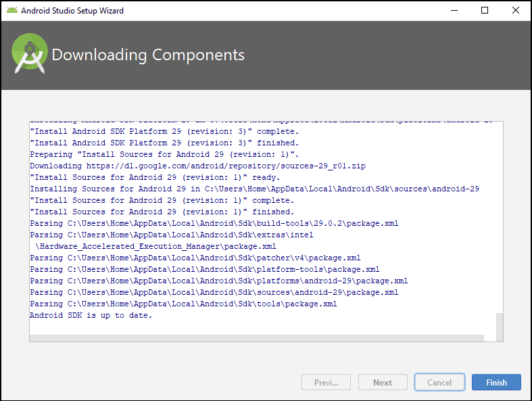Click the Android Studio logo in header
This screenshot has width=532, height=401.
coord(30,53)
